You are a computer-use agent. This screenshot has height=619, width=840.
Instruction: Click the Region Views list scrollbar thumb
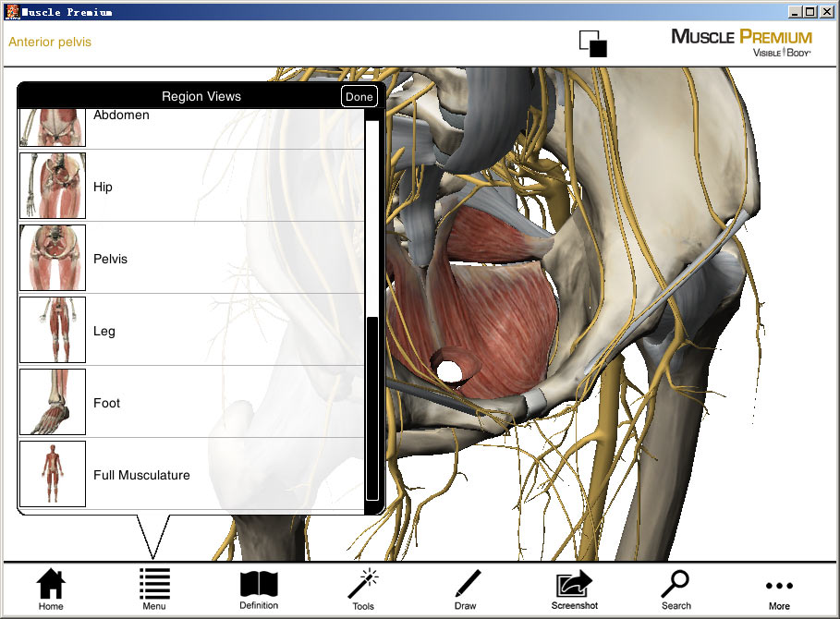[x=372, y=408]
